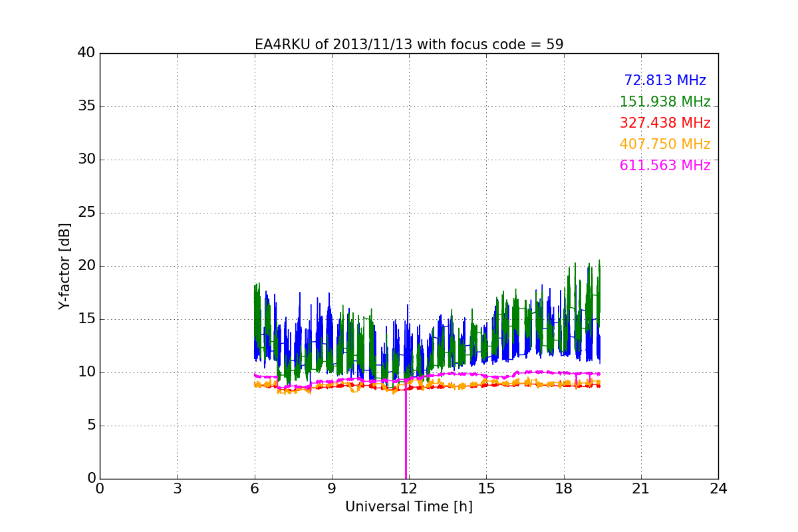Click the y-axis tick label 25

pos(86,213)
